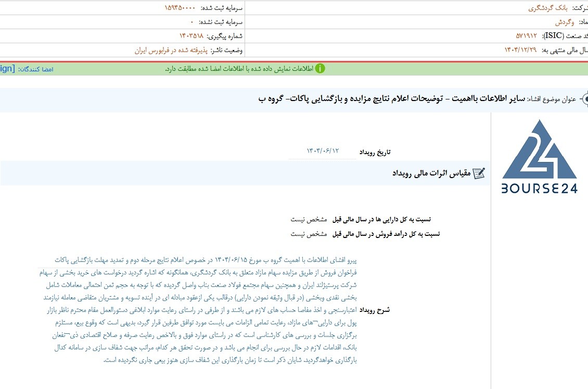Click "مشخص نیست" in the sales revenue row
Image resolution: width=588 pixels, height=389 pixels.
point(309,234)
